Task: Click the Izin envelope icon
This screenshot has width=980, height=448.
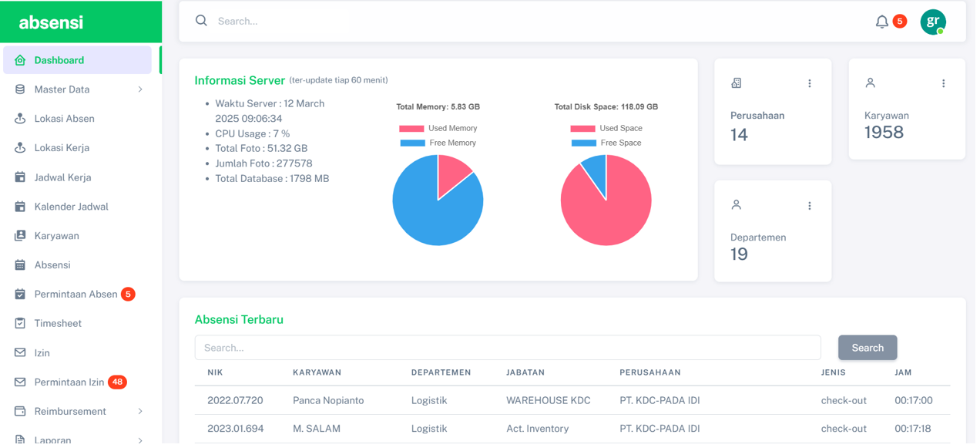Action: click(20, 353)
